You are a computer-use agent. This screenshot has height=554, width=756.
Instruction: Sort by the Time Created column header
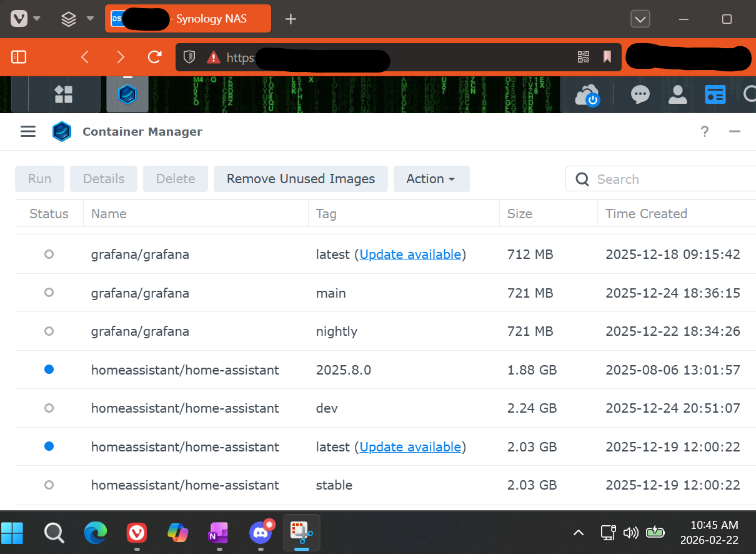(646, 214)
